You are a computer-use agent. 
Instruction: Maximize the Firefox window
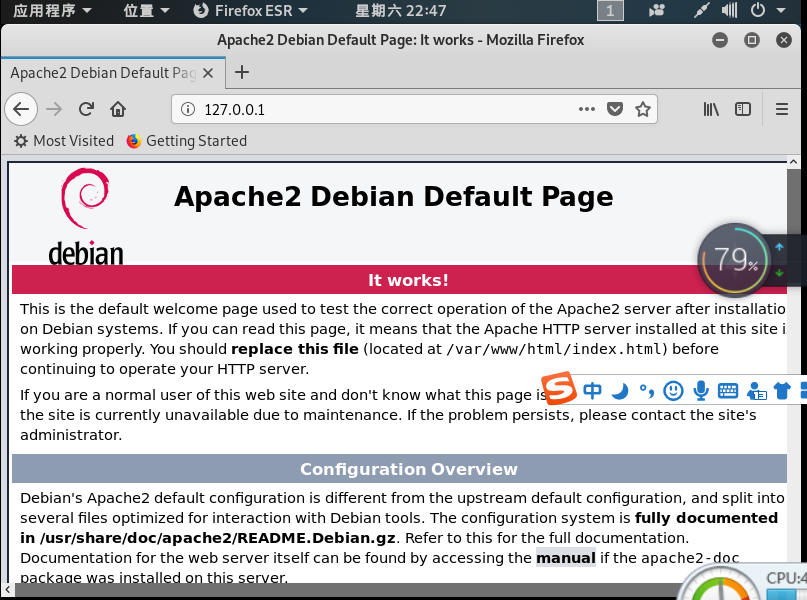tap(751, 40)
